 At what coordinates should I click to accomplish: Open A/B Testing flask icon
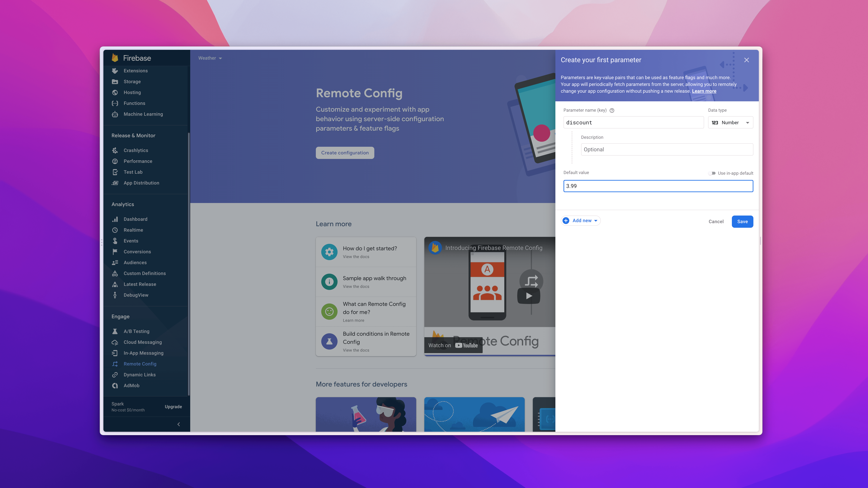[x=115, y=331]
